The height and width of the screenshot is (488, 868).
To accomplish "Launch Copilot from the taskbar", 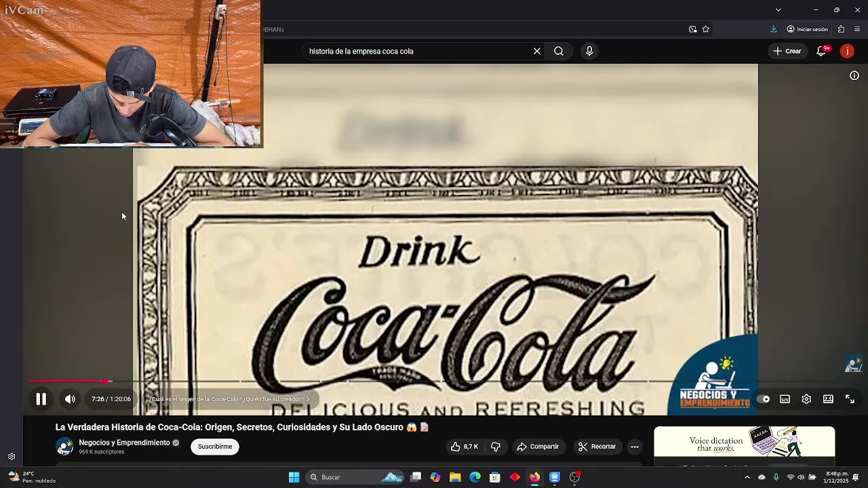I will tap(435, 477).
